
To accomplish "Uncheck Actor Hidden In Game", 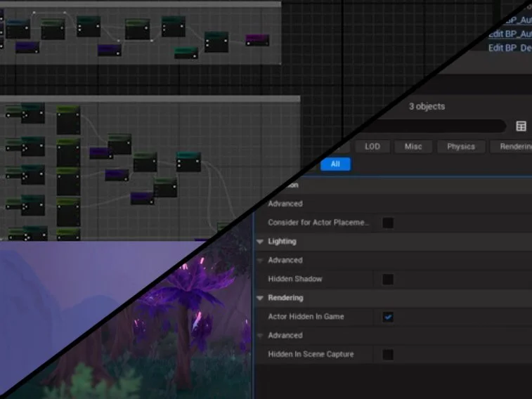I will [x=388, y=317].
